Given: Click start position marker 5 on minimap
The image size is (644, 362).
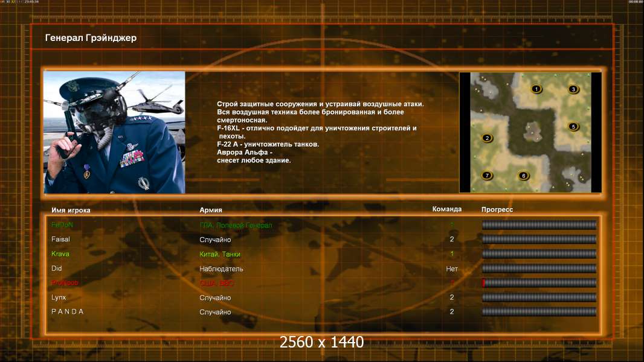Looking at the screenshot, I should [573, 127].
